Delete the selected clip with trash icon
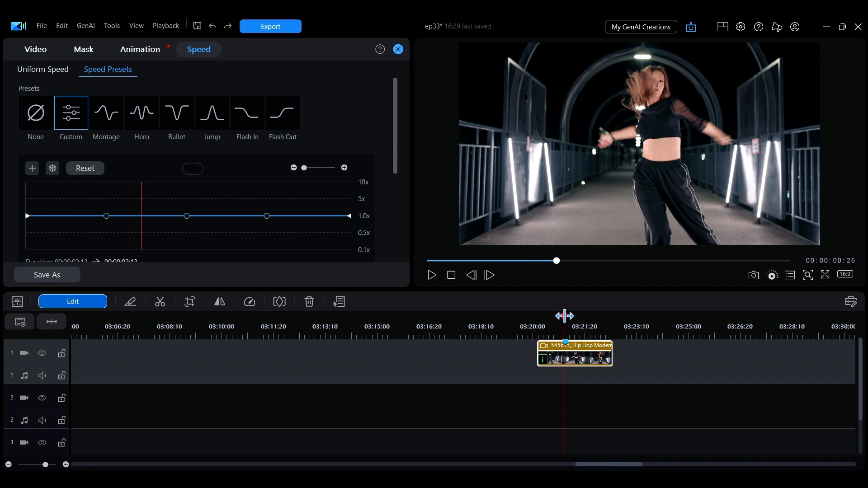The image size is (868, 488). click(309, 302)
